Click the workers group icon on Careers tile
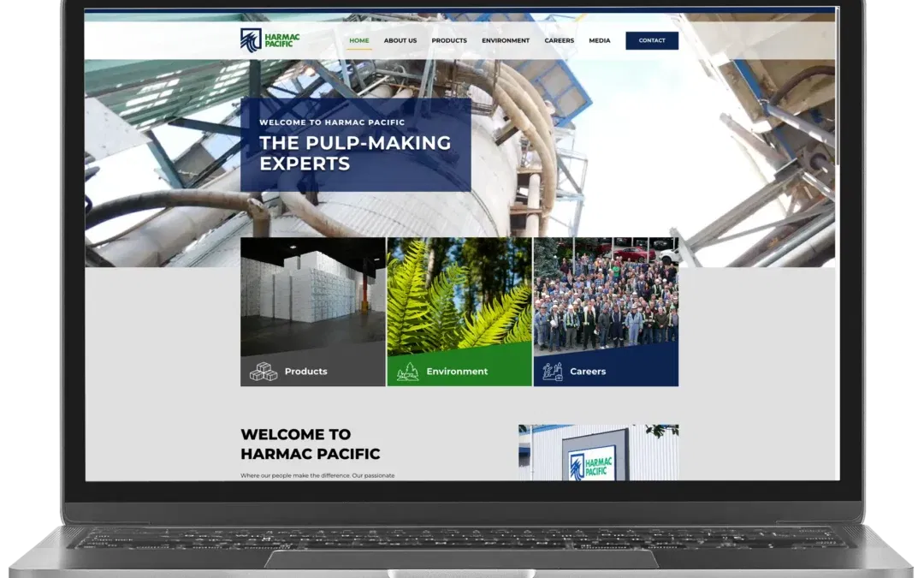The height and width of the screenshot is (578, 924). tap(552, 371)
